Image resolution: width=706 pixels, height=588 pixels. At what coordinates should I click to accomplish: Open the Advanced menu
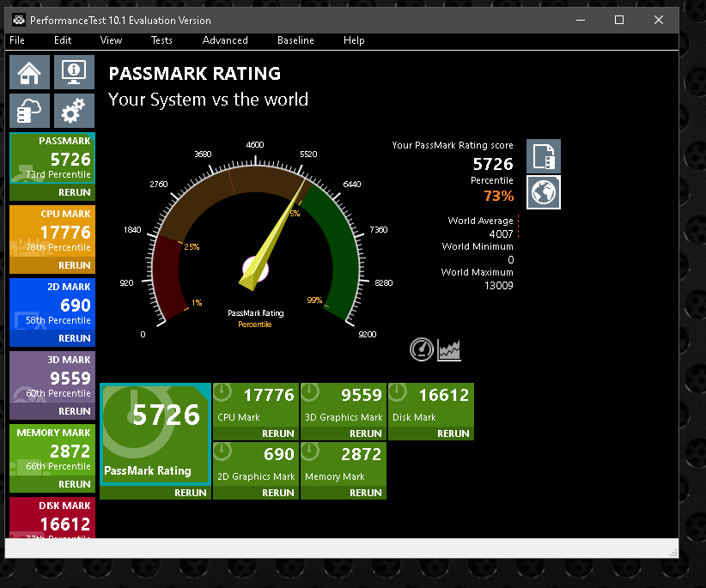225,40
